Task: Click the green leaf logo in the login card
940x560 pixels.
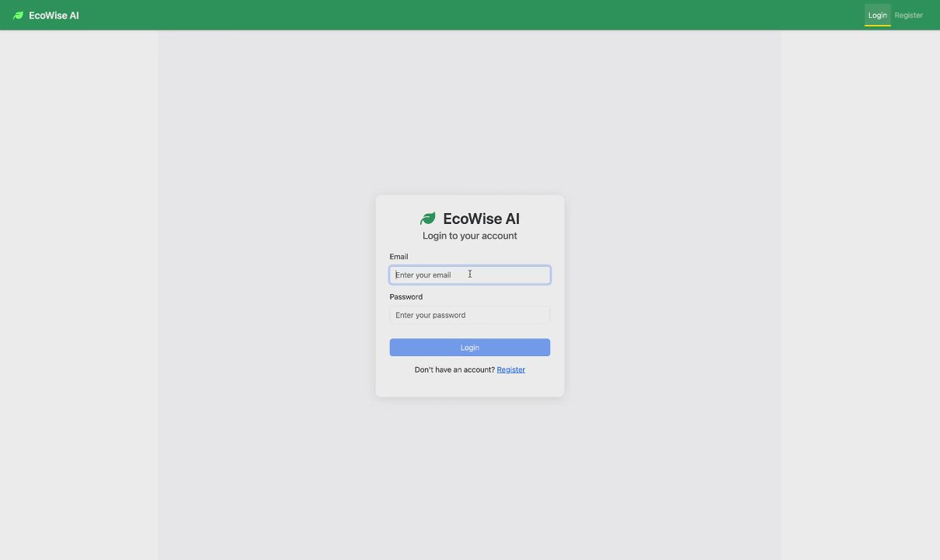Action: pyautogui.click(x=428, y=219)
